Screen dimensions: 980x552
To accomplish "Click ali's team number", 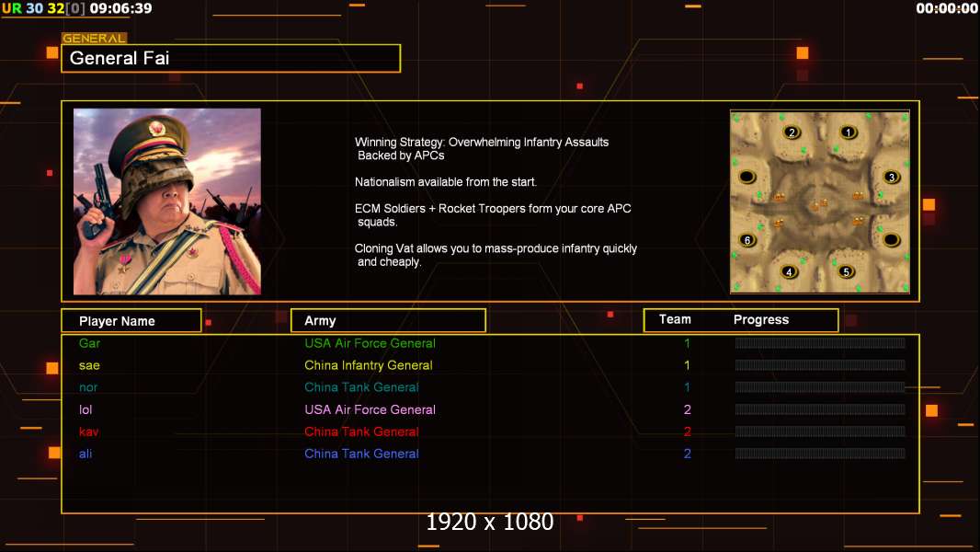I will tap(688, 454).
